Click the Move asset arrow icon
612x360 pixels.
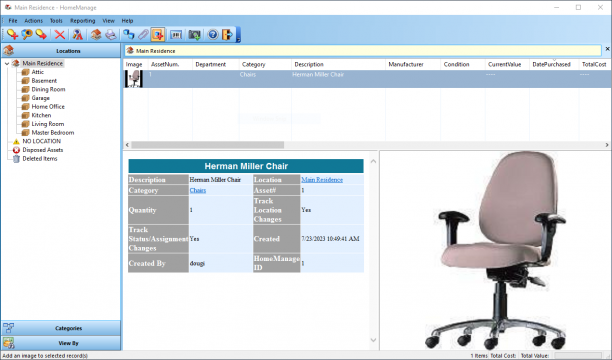(x=41, y=35)
